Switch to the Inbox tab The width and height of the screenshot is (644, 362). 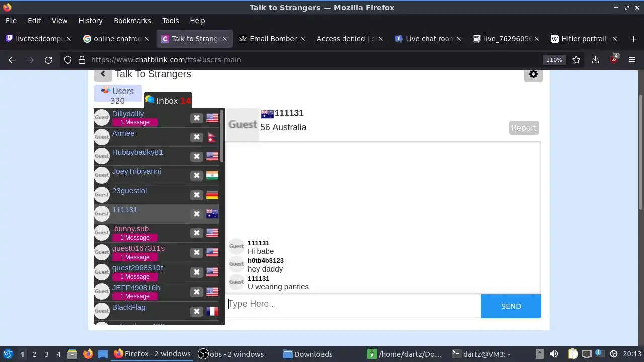tap(168, 100)
